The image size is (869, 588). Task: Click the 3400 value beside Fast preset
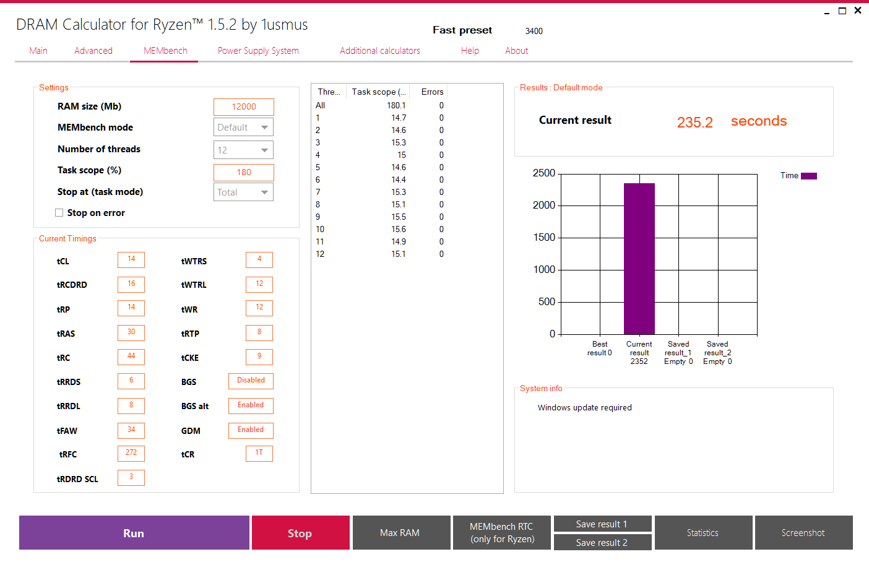[x=534, y=31]
